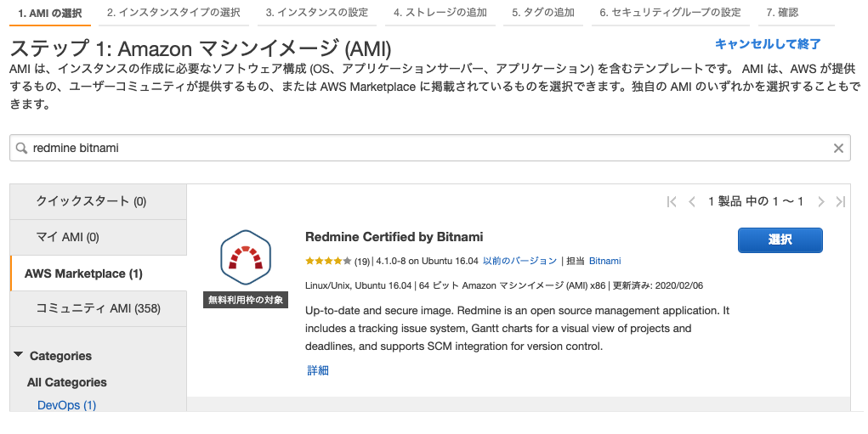The width and height of the screenshot is (868, 434).
Task: Go to first page of results
Action: (672, 201)
